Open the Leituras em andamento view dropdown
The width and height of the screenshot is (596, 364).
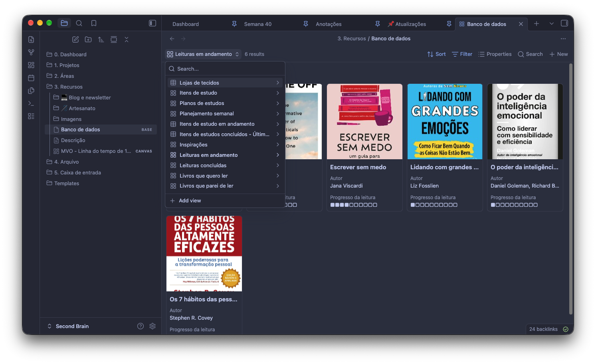(203, 54)
